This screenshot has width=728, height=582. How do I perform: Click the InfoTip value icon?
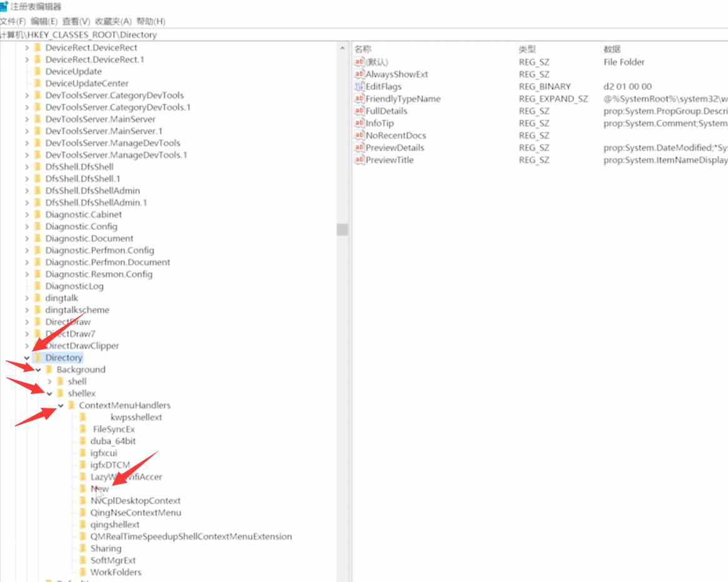point(359,123)
